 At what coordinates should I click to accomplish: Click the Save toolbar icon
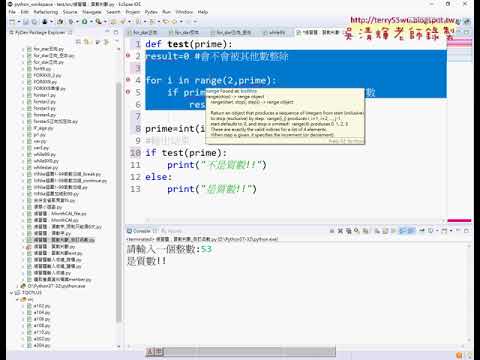pos(27,22)
